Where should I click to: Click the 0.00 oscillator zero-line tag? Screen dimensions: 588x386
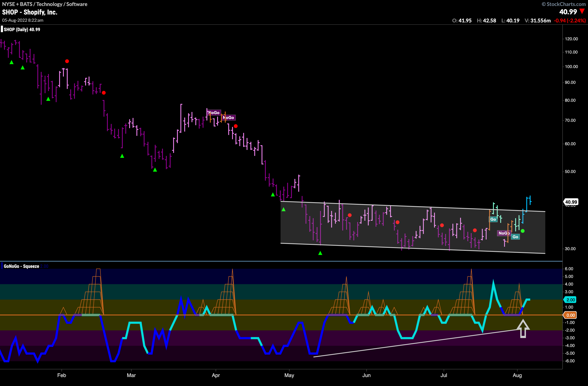[x=570, y=315]
